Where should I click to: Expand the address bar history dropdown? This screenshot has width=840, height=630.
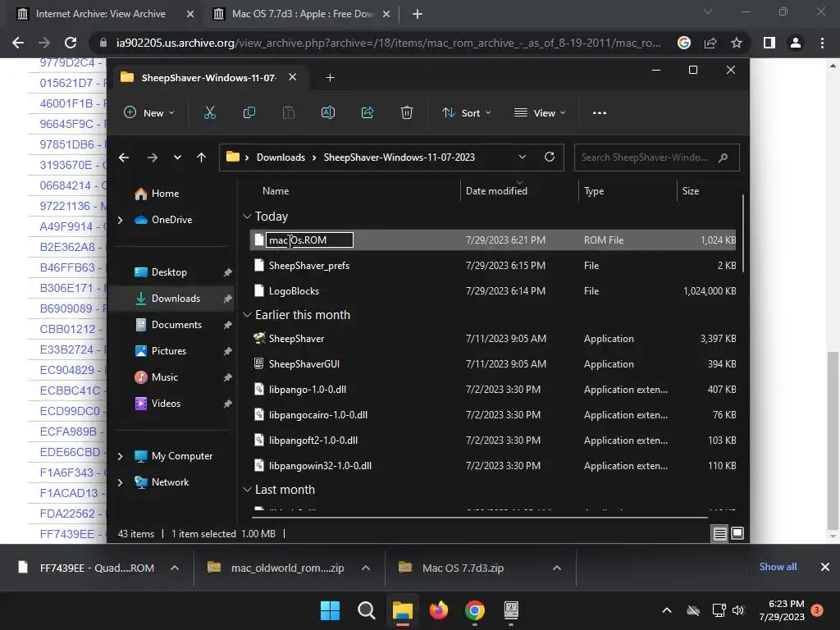coord(523,157)
